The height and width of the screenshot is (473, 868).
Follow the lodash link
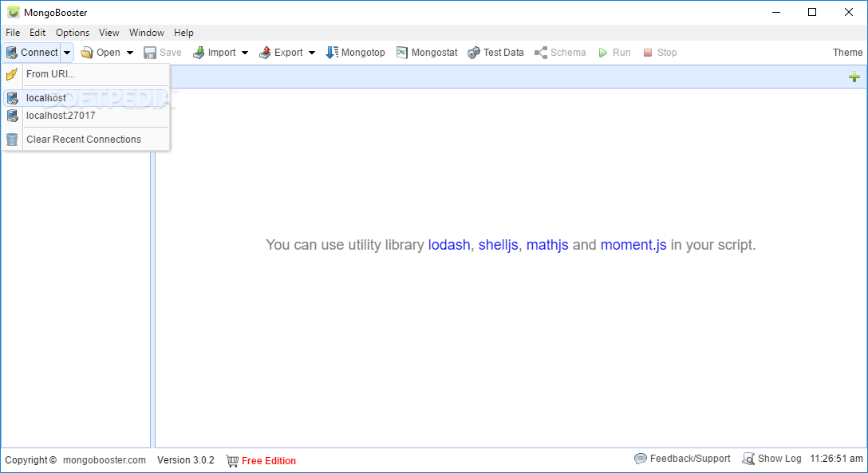449,245
